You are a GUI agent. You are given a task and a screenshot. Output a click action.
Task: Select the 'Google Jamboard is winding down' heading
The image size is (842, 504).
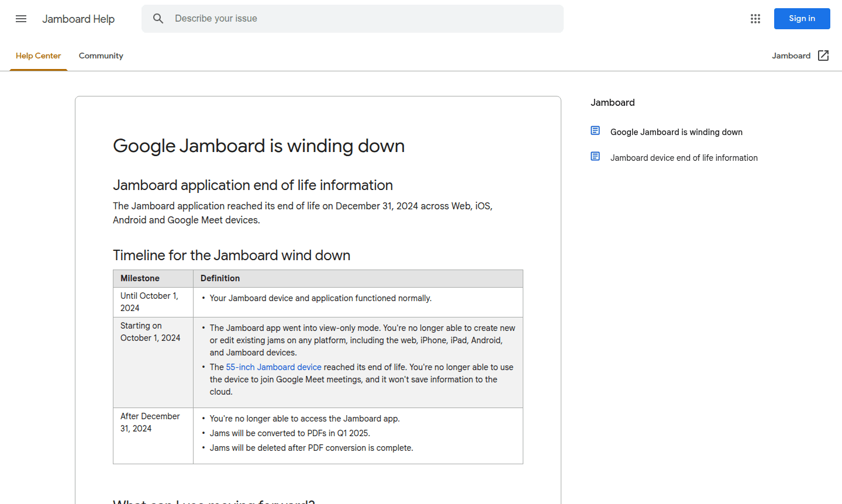[259, 146]
